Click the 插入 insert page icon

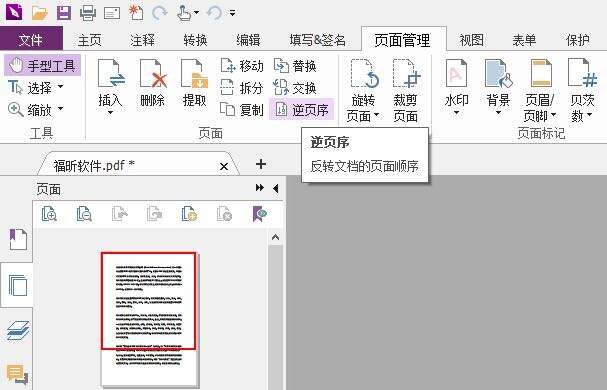point(111,74)
